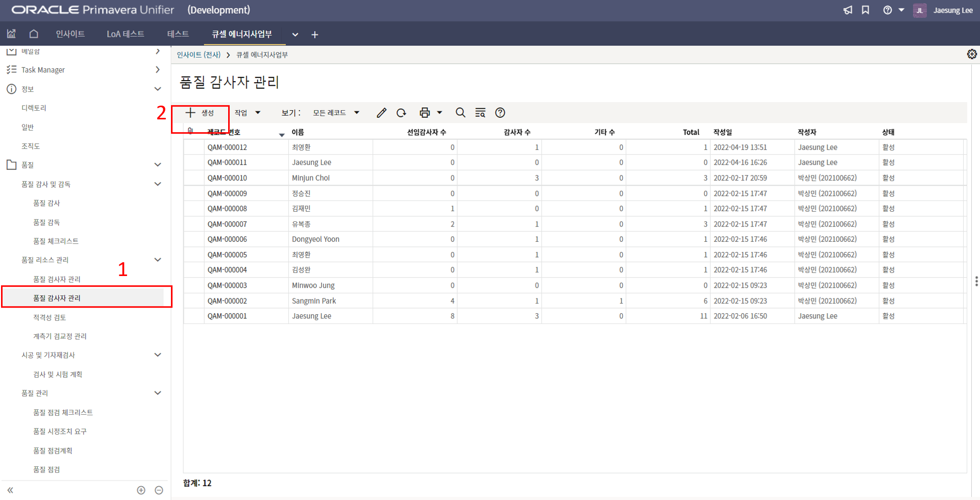980x500 pixels.
Task: Open record QAM-000012 row
Action: (x=227, y=147)
